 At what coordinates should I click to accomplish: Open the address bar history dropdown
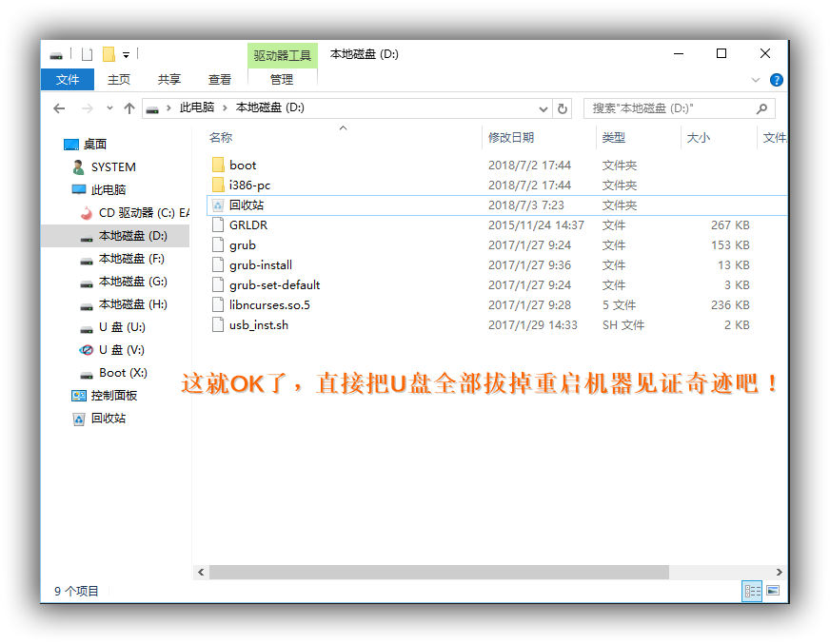pyautogui.click(x=543, y=109)
